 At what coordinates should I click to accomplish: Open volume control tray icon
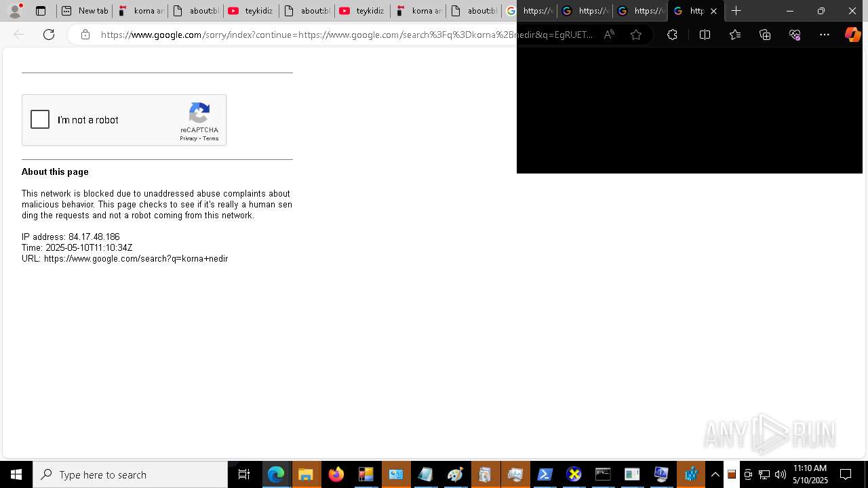(x=780, y=474)
